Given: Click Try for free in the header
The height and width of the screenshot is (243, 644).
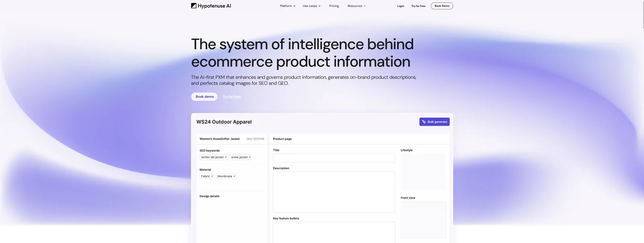Looking at the screenshot, I should 418,6.
